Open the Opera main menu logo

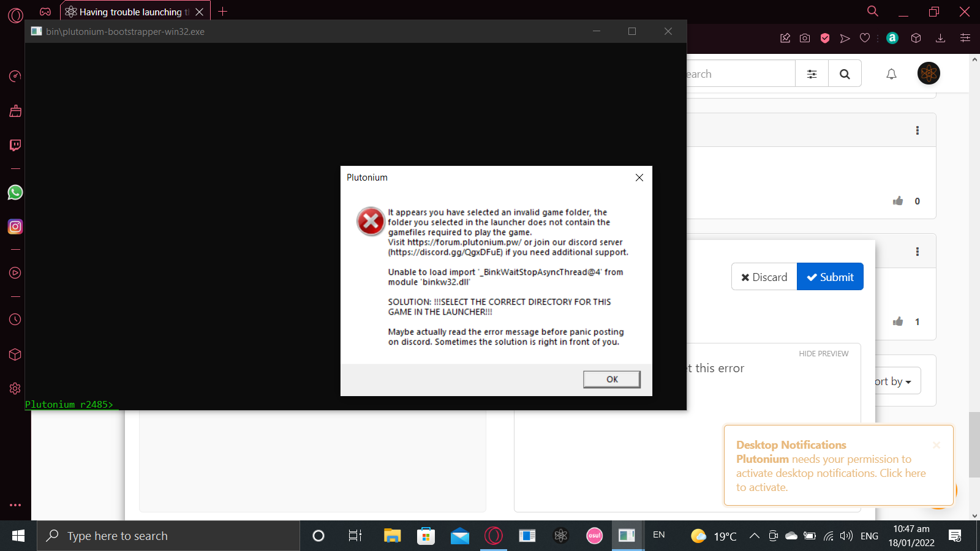tap(15, 15)
